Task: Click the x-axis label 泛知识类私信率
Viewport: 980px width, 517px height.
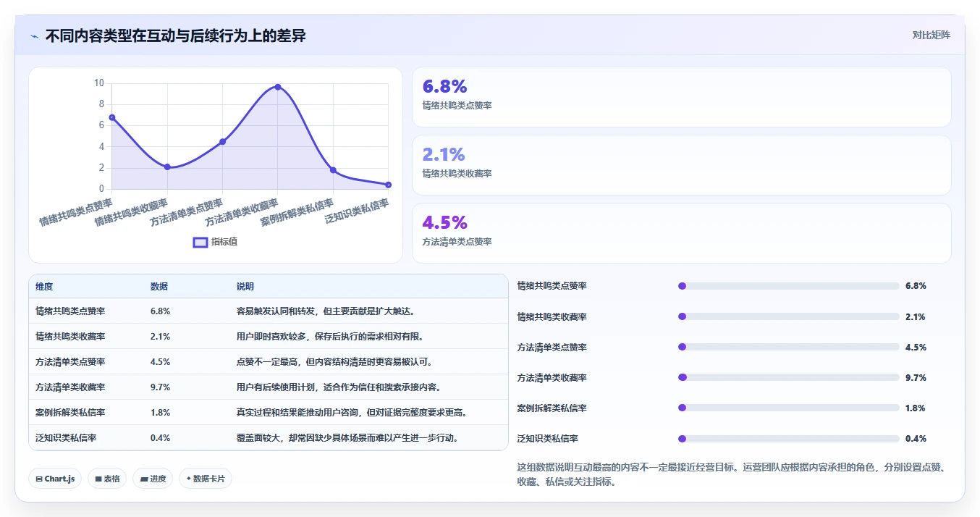Action: 357,211
